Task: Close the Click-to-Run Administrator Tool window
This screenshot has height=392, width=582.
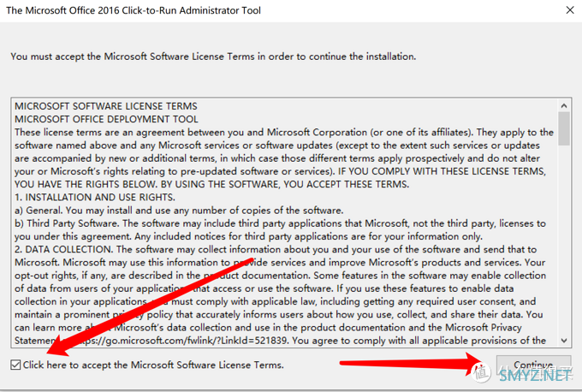Action: (570, 10)
